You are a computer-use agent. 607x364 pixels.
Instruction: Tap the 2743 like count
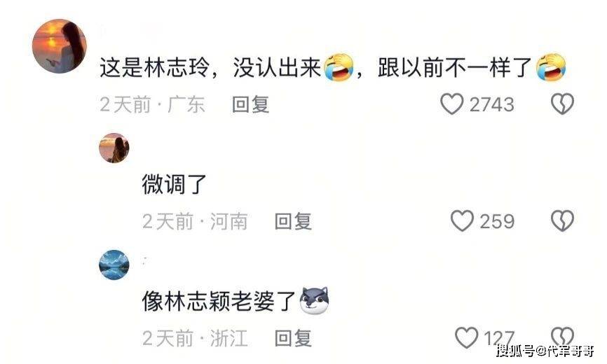(x=492, y=104)
